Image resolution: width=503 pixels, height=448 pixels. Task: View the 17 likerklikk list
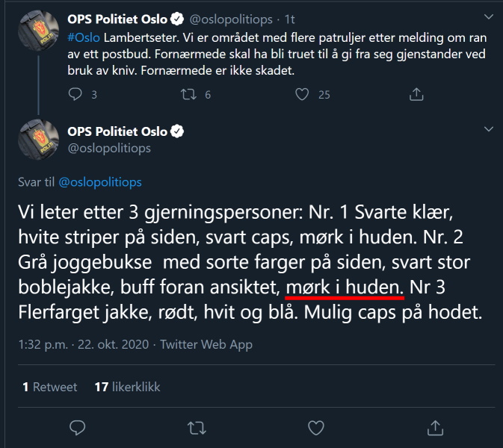127,387
